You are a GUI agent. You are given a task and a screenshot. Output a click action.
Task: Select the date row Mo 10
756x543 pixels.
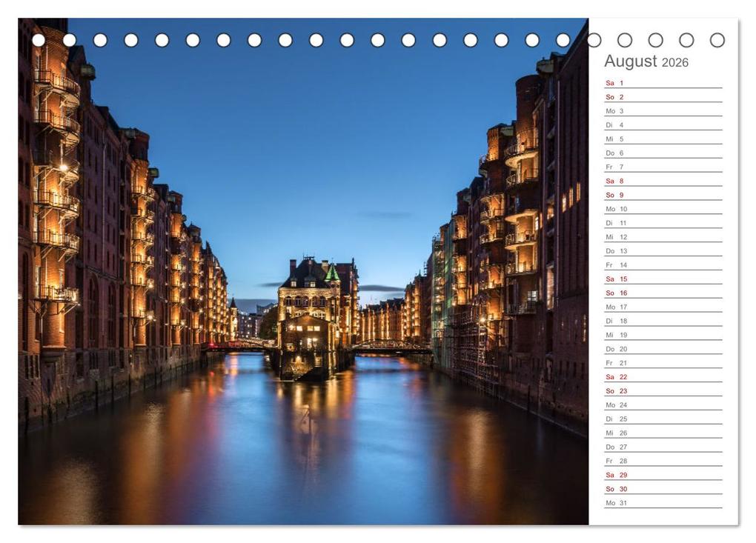click(x=663, y=209)
